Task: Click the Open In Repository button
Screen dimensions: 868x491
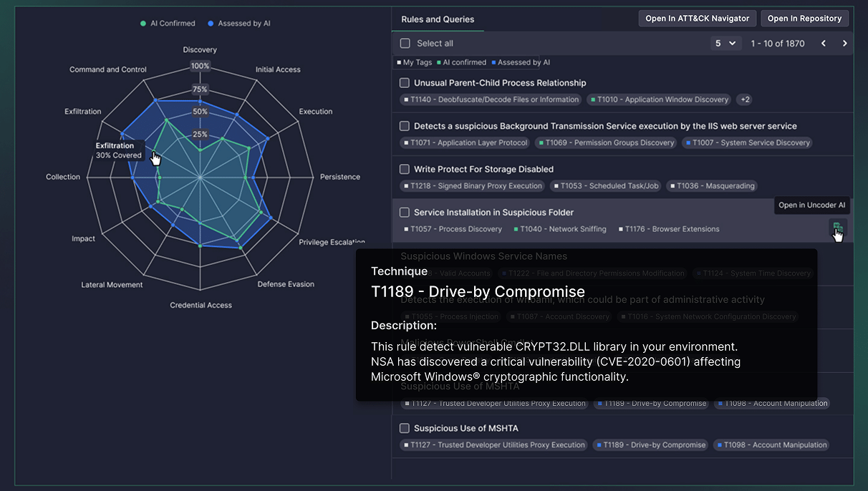Action: pyautogui.click(x=805, y=19)
